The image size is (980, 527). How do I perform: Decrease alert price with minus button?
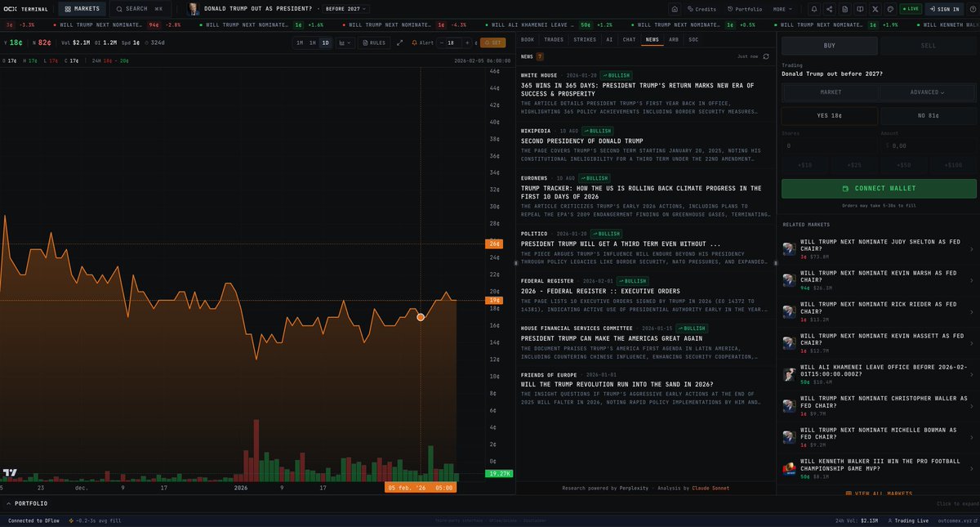click(442, 42)
